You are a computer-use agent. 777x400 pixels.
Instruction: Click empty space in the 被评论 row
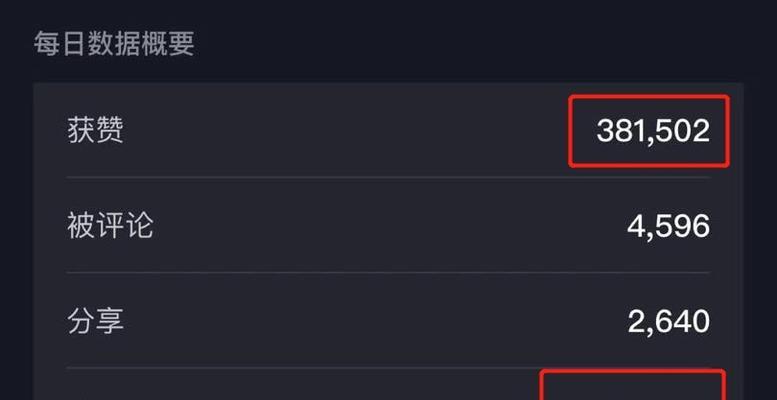(387, 227)
